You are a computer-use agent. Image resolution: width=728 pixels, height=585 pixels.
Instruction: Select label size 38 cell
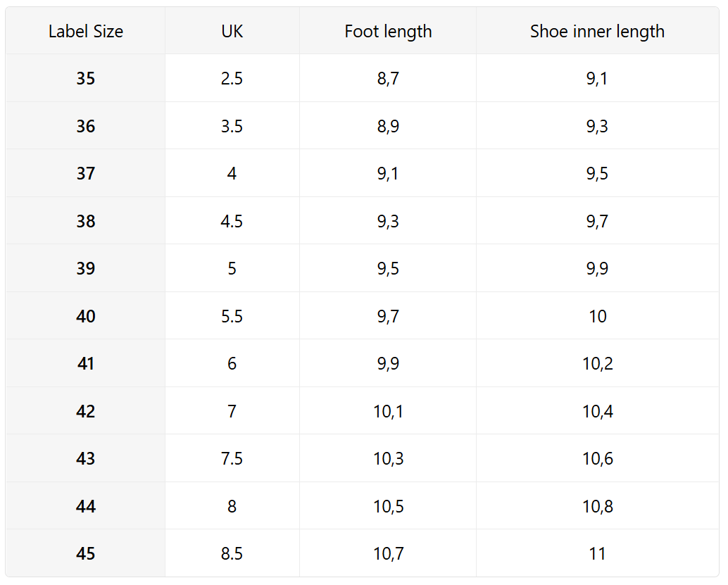86,222
